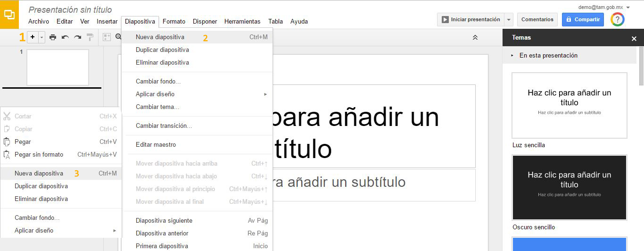This screenshot has height=251, width=644.
Task: Select Cambiar transición option
Action: click(x=197, y=125)
